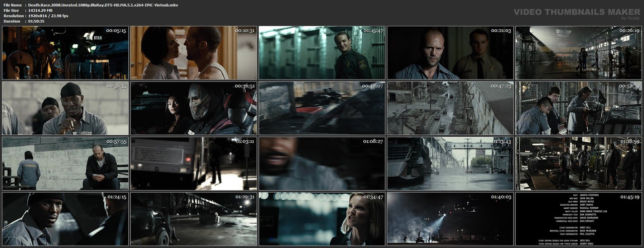This screenshot has height=248, width=644.
Task: Open the thumbnail stamped 00:05:15
Action: click(65, 53)
